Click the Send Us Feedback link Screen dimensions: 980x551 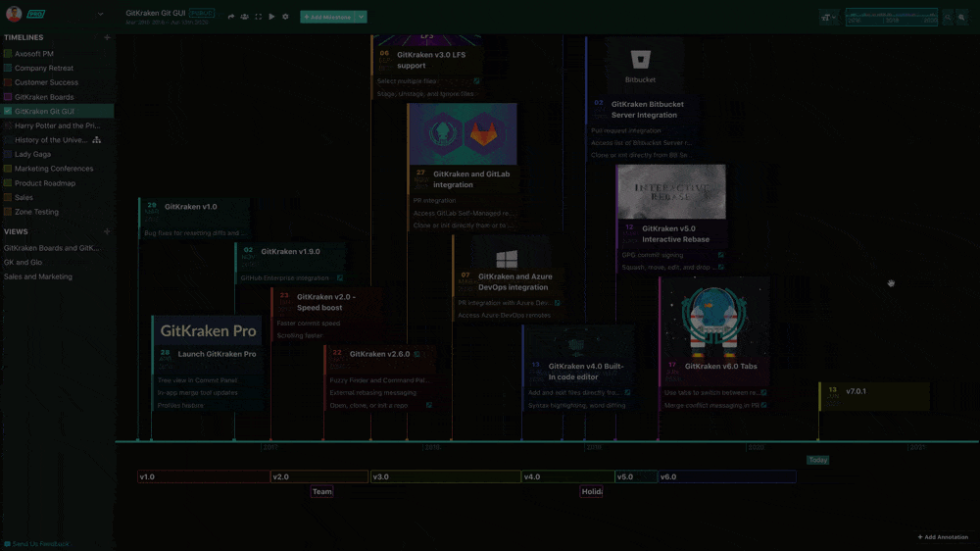tap(36, 544)
